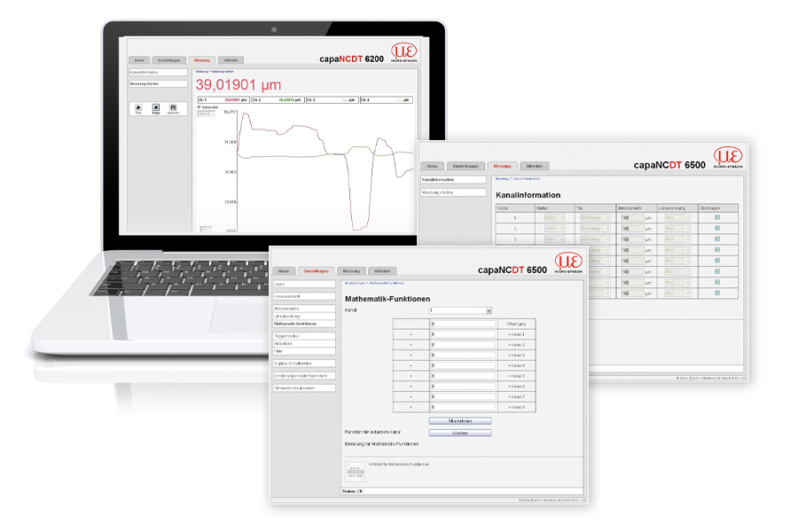
Task: Uncheck Übertragen checkbox for Kanal 1
Action: point(716,217)
